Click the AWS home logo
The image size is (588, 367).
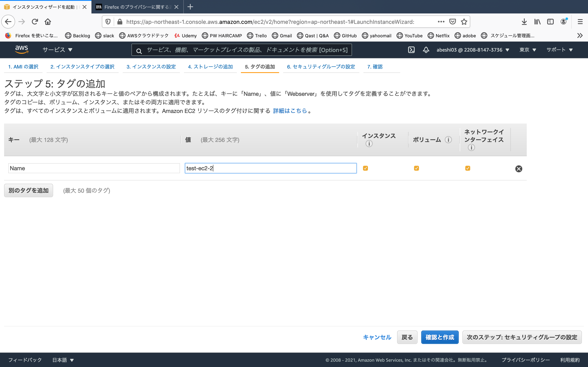[22, 49]
